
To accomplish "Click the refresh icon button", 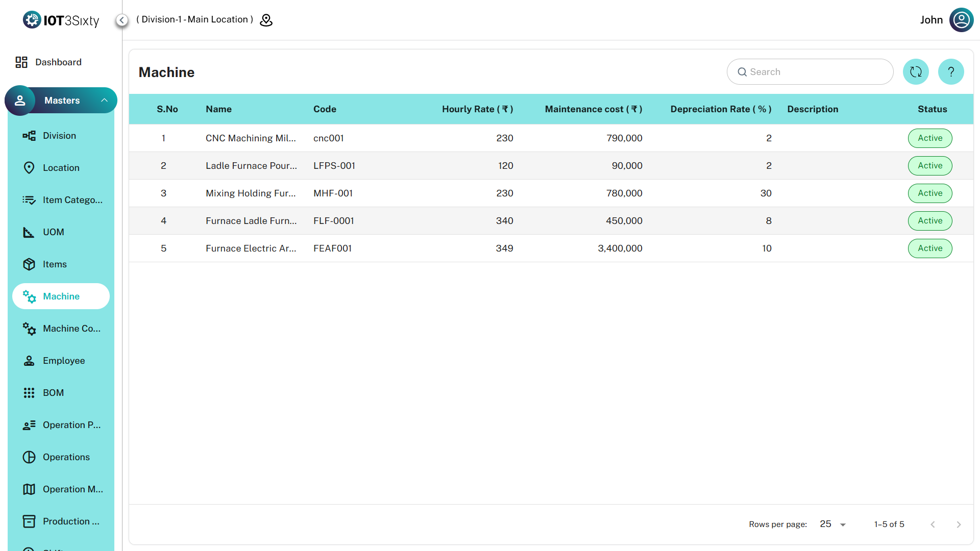I will (x=916, y=72).
